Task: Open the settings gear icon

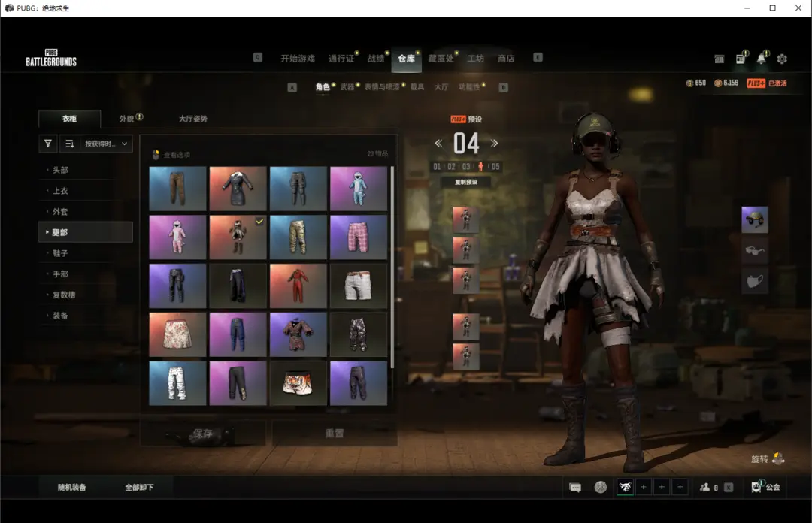Action: (x=782, y=59)
